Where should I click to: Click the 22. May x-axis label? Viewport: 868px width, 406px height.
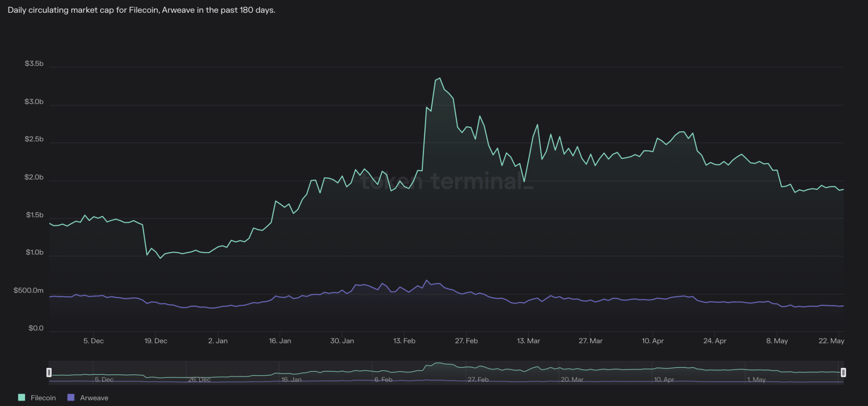(x=832, y=341)
